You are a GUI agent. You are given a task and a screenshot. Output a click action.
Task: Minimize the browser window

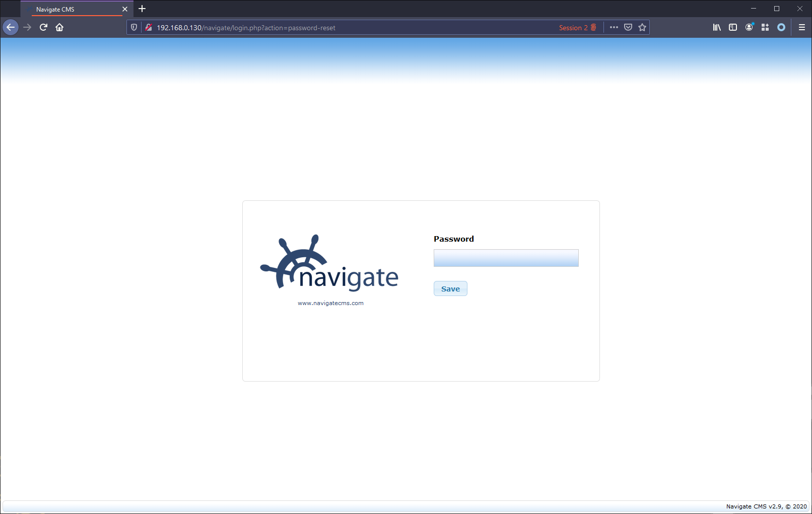[x=754, y=9]
